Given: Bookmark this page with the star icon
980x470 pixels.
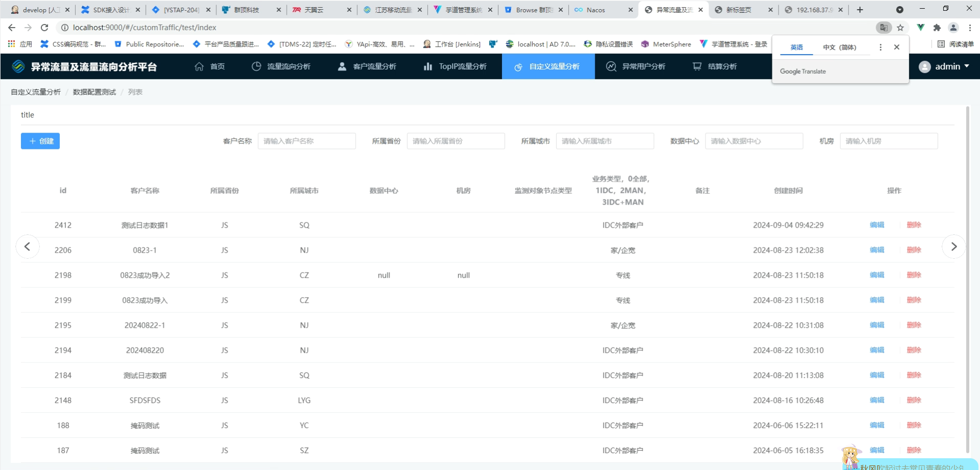Looking at the screenshot, I should pyautogui.click(x=900, y=28).
